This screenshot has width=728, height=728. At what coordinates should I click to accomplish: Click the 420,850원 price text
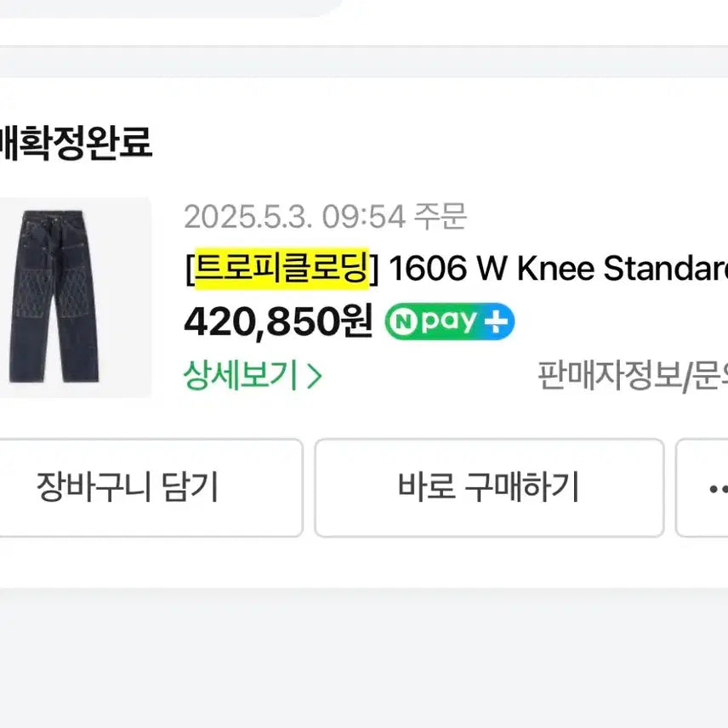tap(278, 321)
